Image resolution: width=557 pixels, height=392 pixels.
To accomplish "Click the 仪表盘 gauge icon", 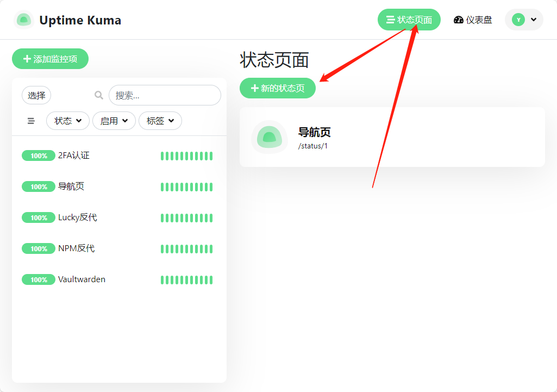I will 458,20.
